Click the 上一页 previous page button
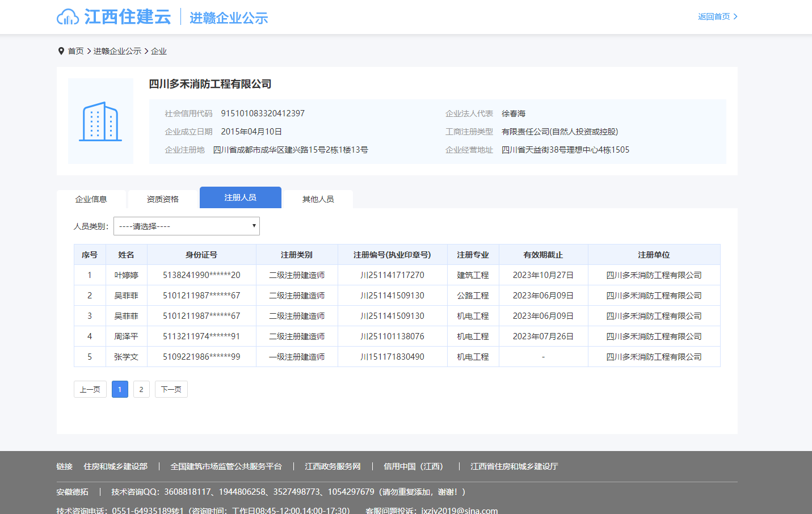Image resolution: width=812 pixels, height=514 pixels. [x=90, y=389]
